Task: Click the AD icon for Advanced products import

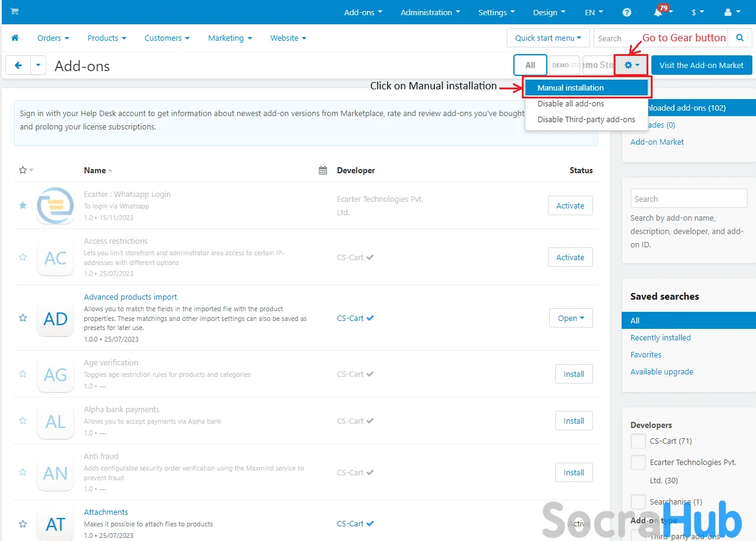Action: coord(55,319)
